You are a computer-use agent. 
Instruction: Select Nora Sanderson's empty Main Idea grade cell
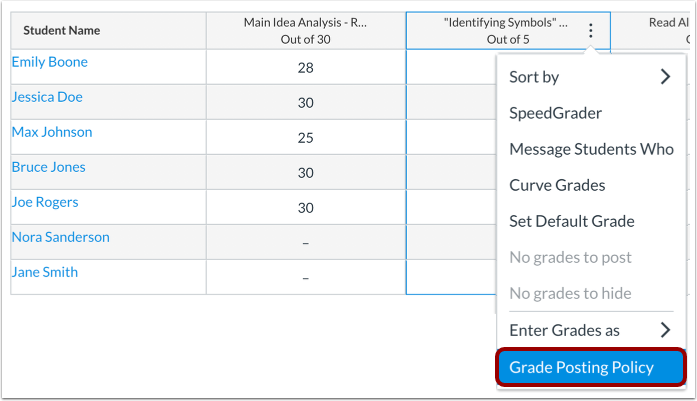(x=305, y=242)
